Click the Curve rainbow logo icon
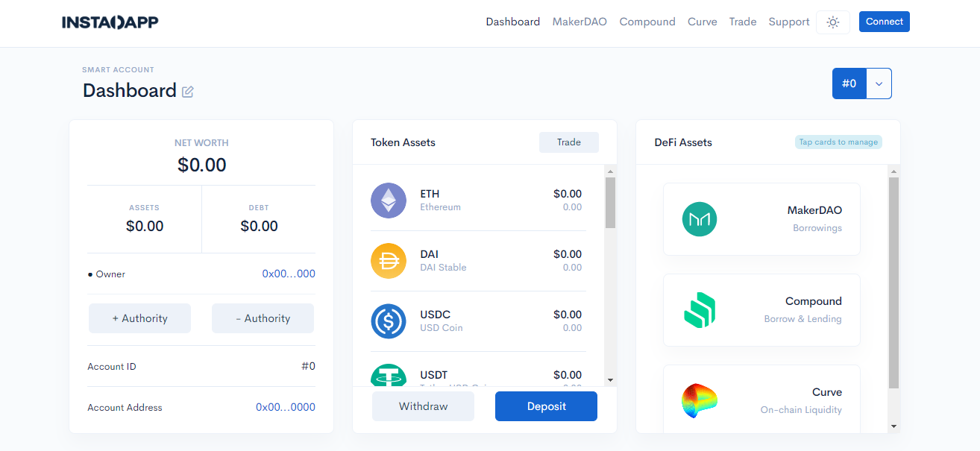The image size is (980, 451). point(700,401)
